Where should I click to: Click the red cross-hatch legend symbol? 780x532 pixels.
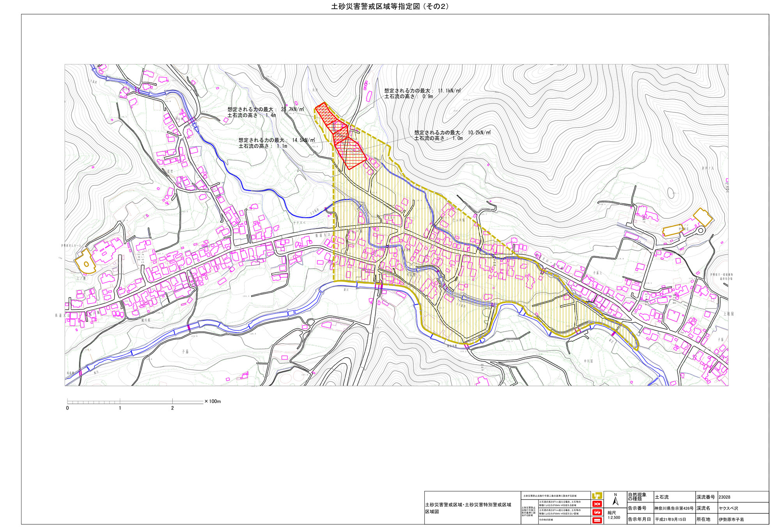597,504
